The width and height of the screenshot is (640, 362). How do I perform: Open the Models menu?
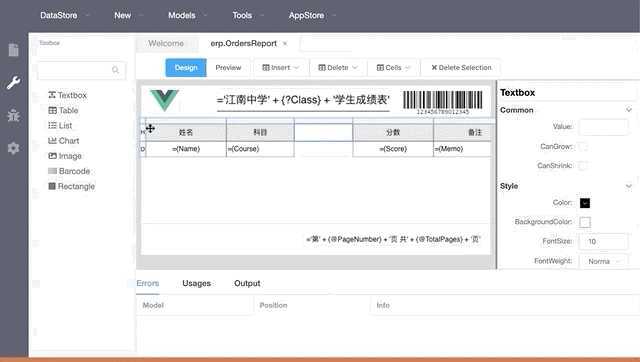(187, 16)
